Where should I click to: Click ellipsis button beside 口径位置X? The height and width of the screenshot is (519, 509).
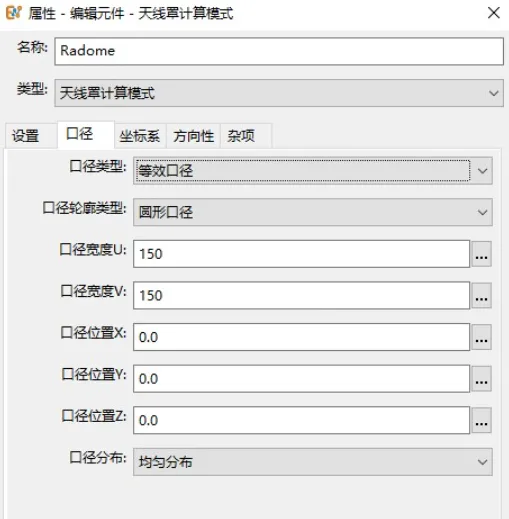481,337
